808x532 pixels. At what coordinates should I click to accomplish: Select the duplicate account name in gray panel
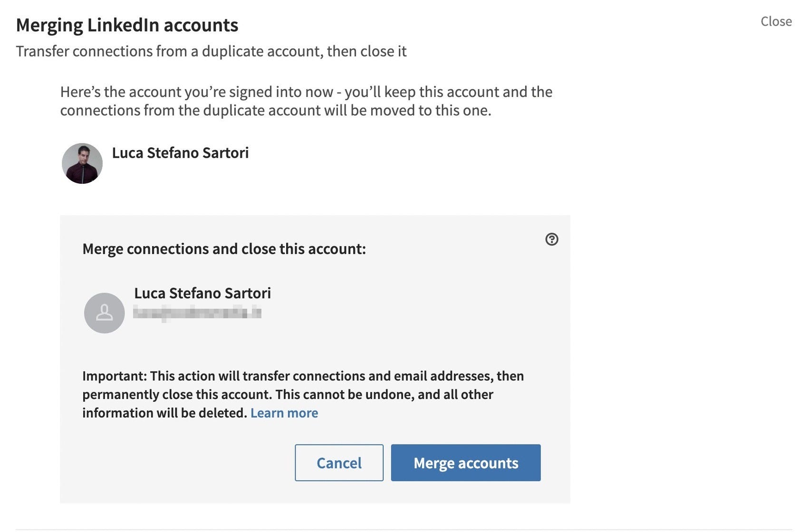pyautogui.click(x=202, y=293)
